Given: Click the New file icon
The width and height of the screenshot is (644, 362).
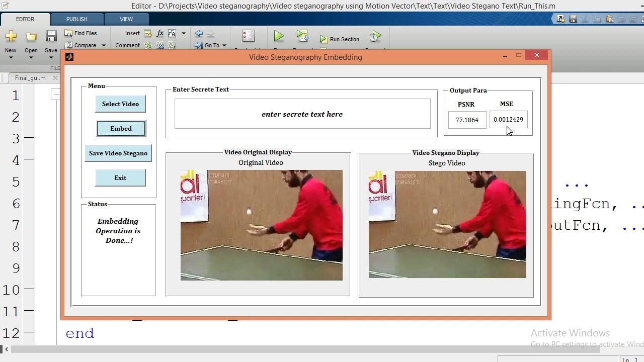Looking at the screenshot, I should pos(11,37).
